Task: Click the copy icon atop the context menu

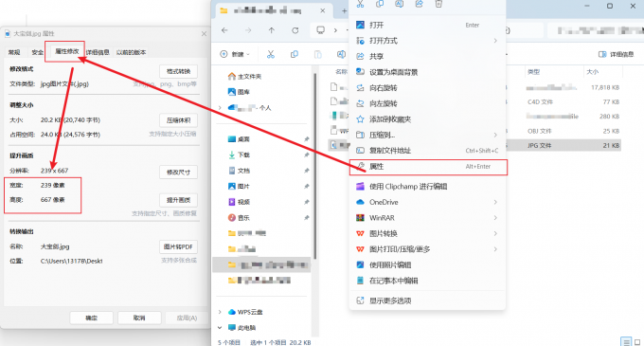Action: pyautogui.click(x=380, y=4)
